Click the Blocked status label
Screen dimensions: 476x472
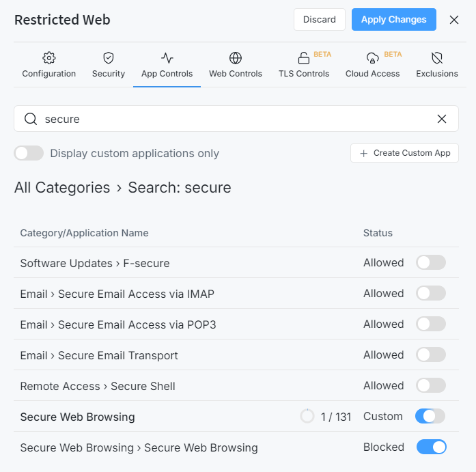[x=384, y=447]
